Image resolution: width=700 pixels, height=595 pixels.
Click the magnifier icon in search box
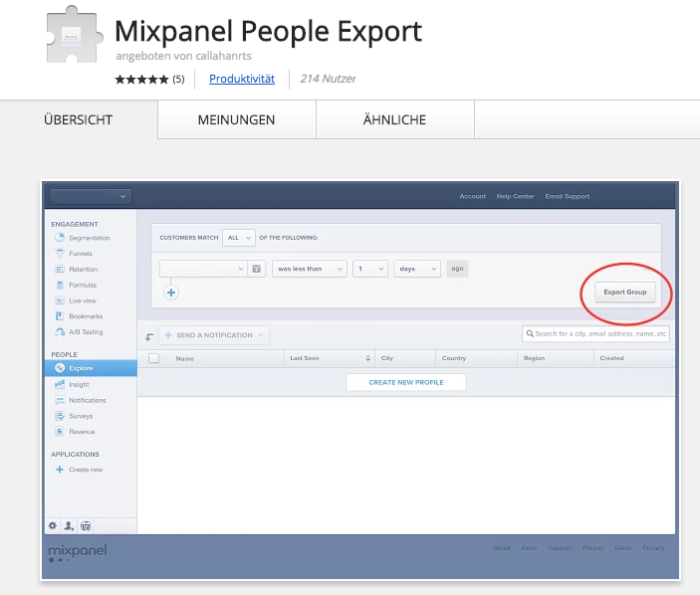(530, 333)
